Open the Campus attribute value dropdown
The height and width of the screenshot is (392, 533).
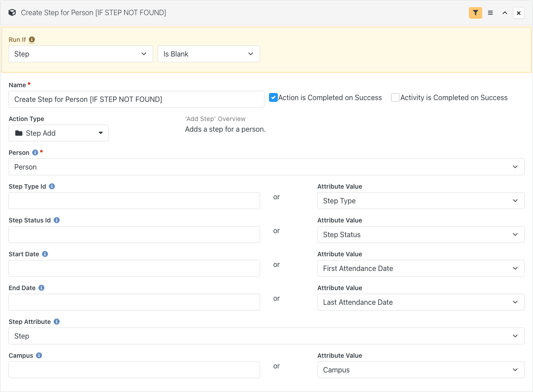[x=421, y=370]
